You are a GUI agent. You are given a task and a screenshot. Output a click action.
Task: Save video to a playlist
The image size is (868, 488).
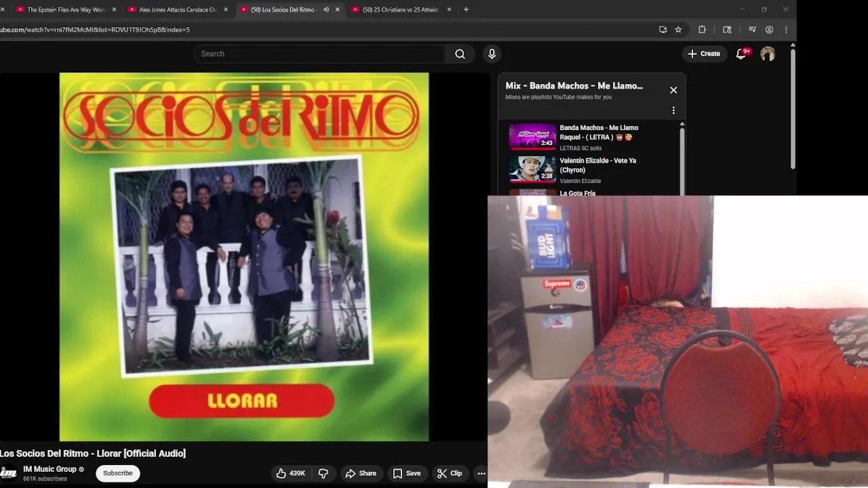(x=407, y=473)
